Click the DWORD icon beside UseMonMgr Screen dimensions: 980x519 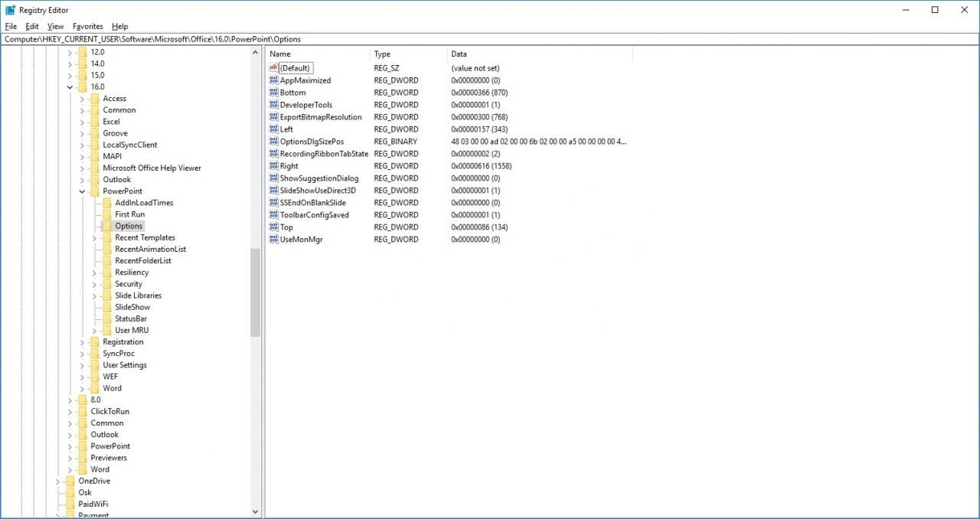(x=273, y=240)
